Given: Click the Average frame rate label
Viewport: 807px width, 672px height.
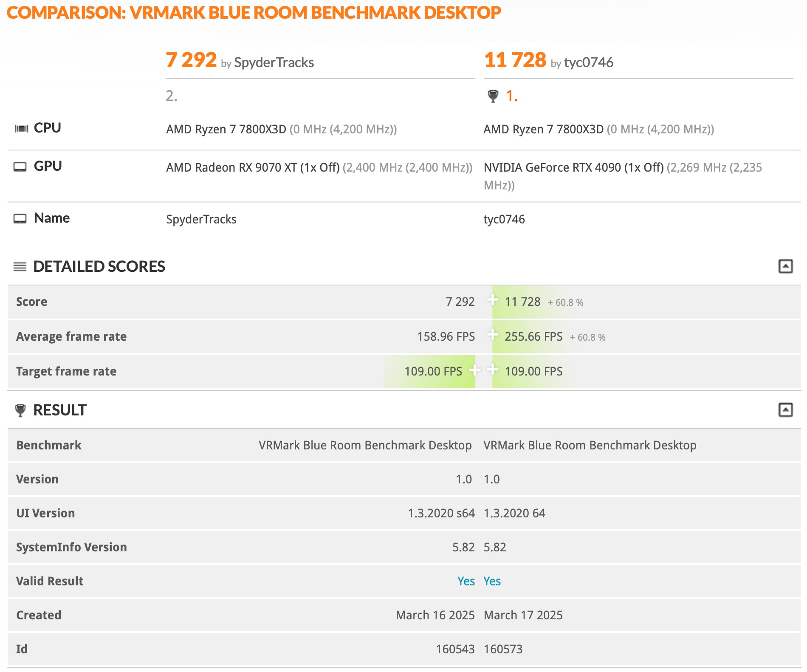Looking at the screenshot, I should pyautogui.click(x=71, y=336).
